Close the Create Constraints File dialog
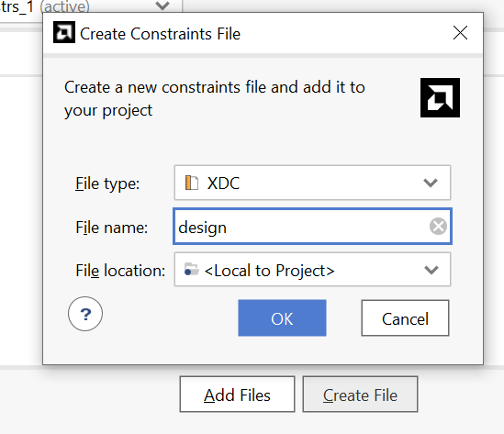504x434 pixels. (x=460, y=33)
